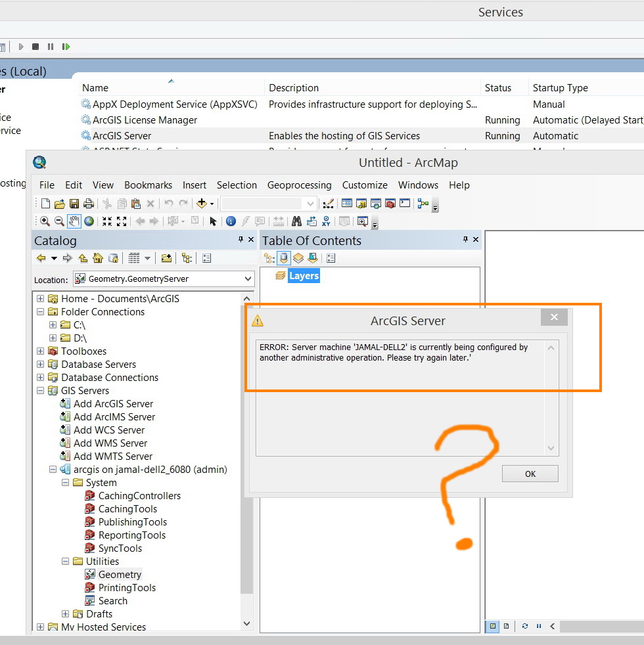Click Default Geodatabase icon in Catalog toolbar
The width and height of the screenshot is (644, 645).
[x=113, y=258]
